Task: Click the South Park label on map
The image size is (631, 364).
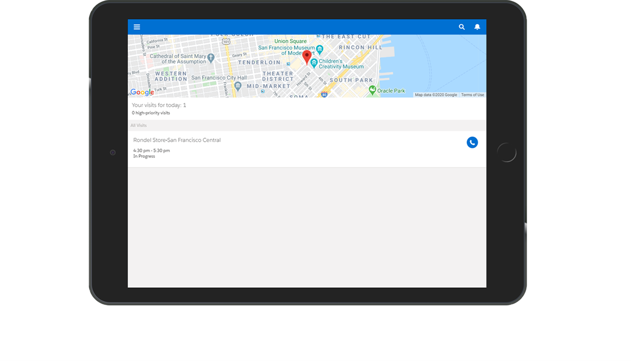Action: (x=351, y=80)
